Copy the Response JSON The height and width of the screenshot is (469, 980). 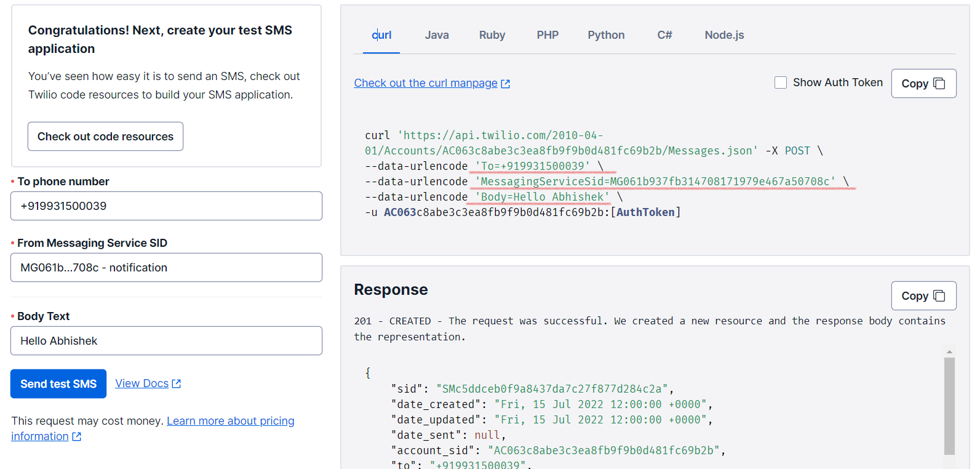(x=923, y=296)
